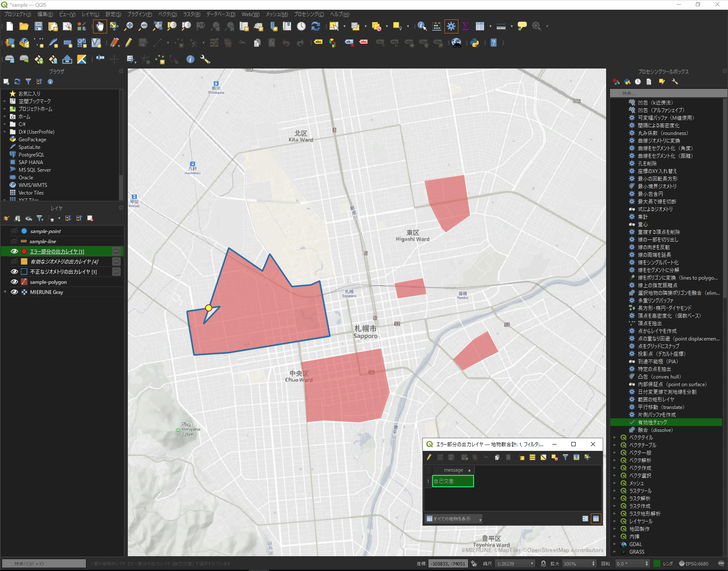Show 有効なジオメトリの出力レイヤ via its visibility icon
Screen dimensions: 728x571
click(x=14, y=261)
